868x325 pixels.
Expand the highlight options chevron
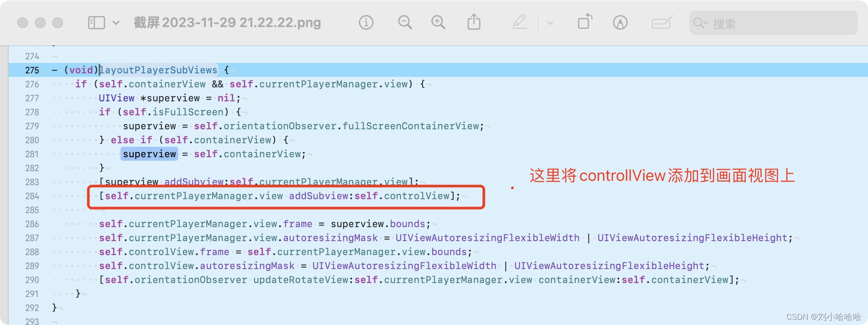point(550,23)
